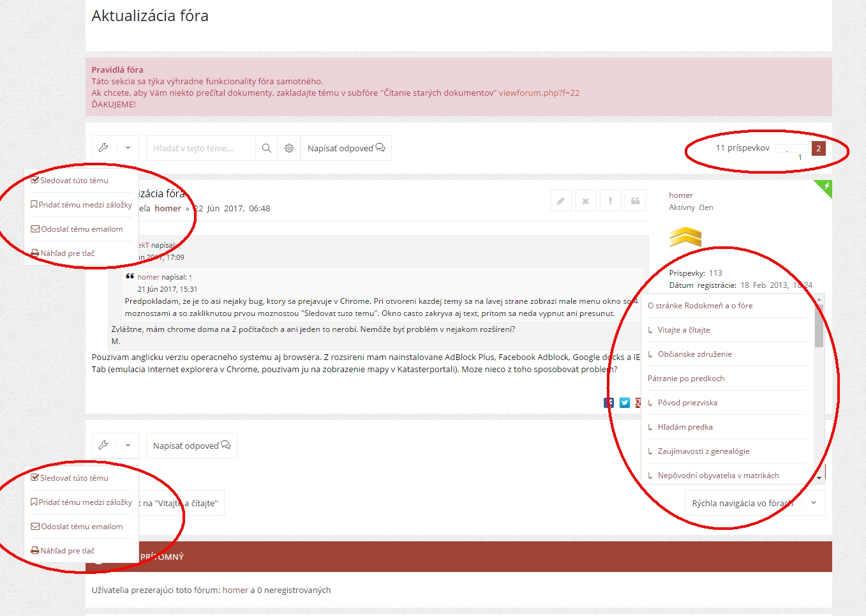Click the 'Hľadať v tejto téme' search field
The image size is (866, 616).
(200, 148)
